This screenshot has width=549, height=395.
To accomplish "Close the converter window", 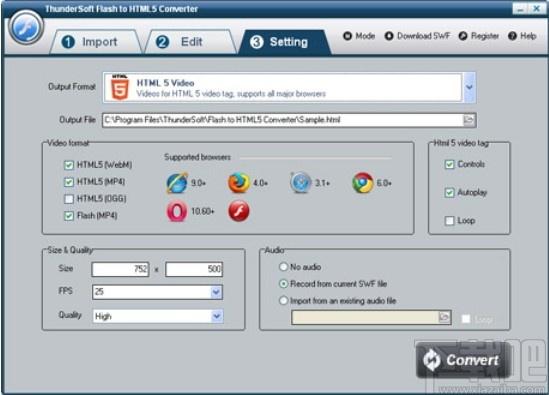I will [x=536, y=8].
